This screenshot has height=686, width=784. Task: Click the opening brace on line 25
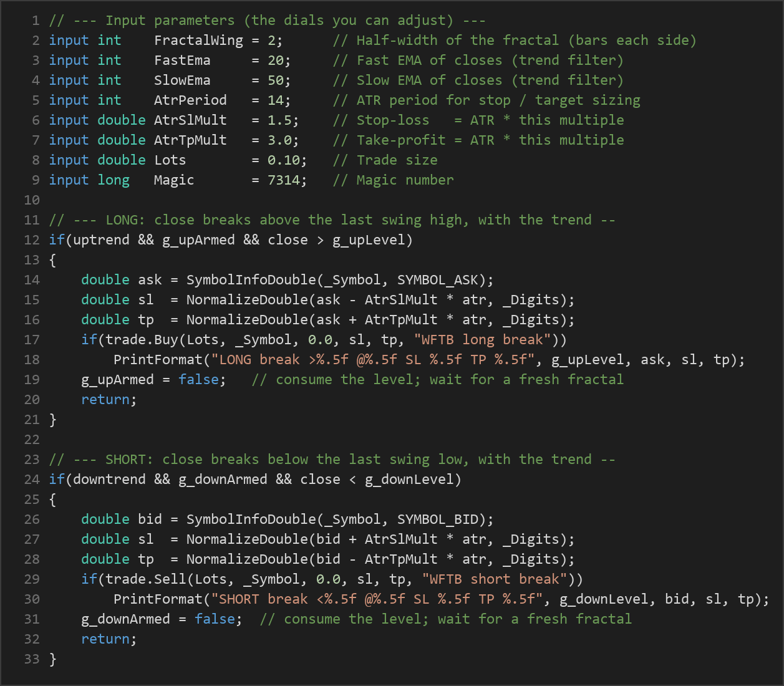point(53,500)
